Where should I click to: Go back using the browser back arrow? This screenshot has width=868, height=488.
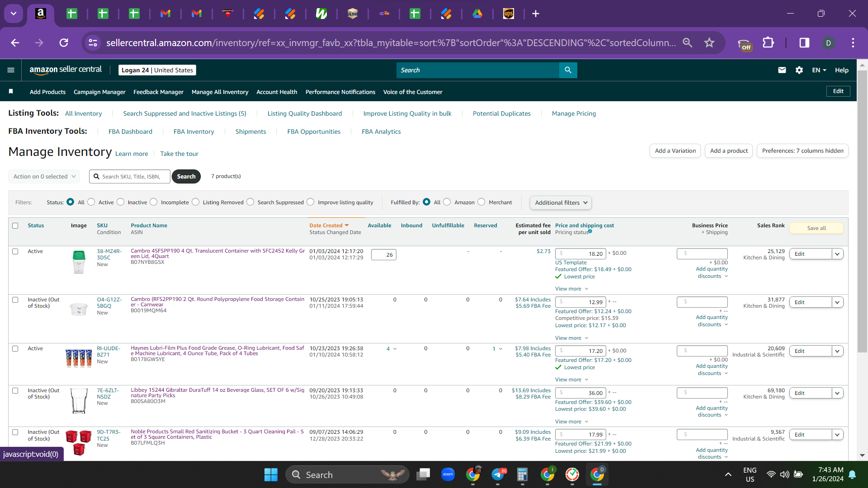(15, 42)
